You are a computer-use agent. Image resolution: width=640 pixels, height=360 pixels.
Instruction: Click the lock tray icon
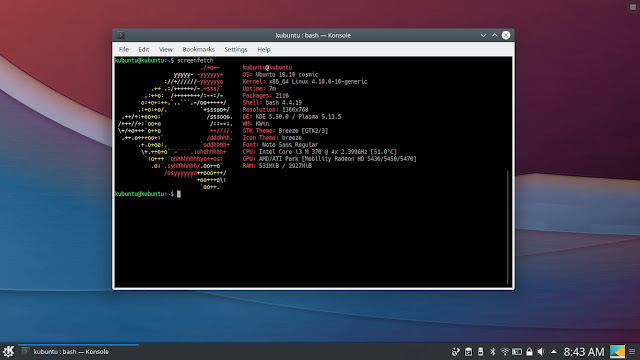coord(529,351)
